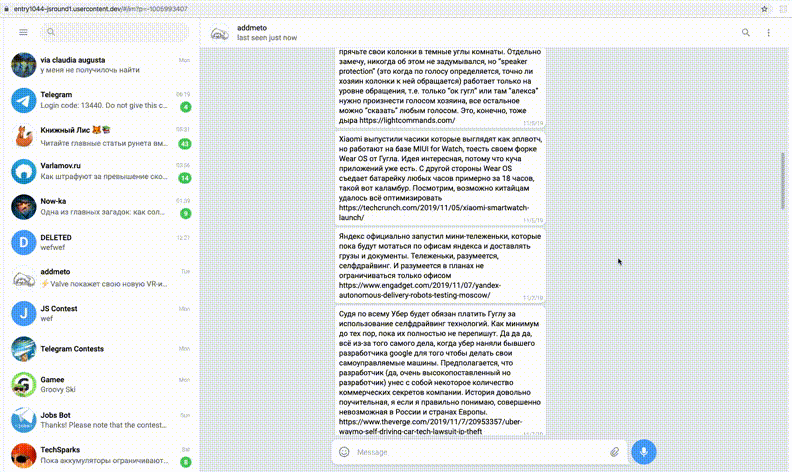
Task: Click the chat list search field
Action: tap(115, 32)
